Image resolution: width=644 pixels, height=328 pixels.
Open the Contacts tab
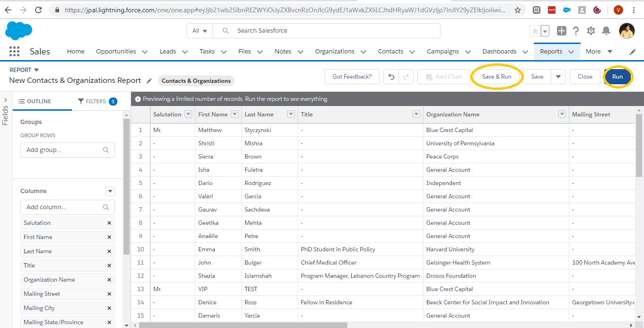(x=390, y=52)
